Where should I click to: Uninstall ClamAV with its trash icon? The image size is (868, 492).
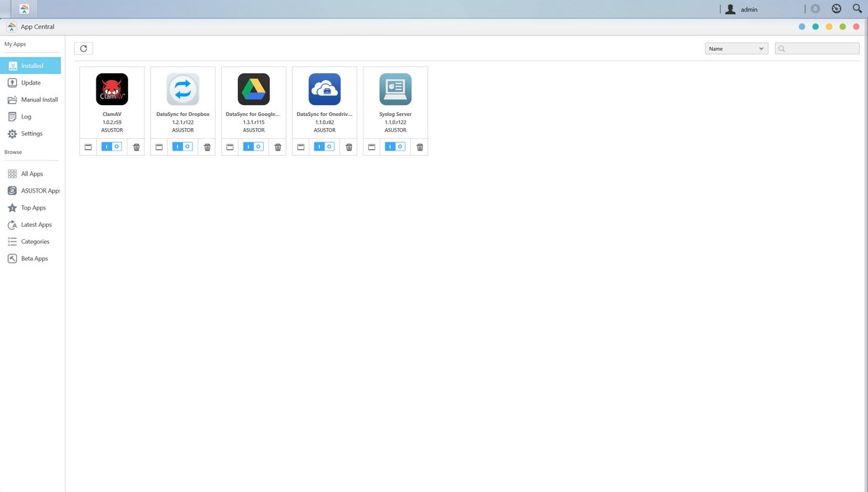click(x=136, y=147)
